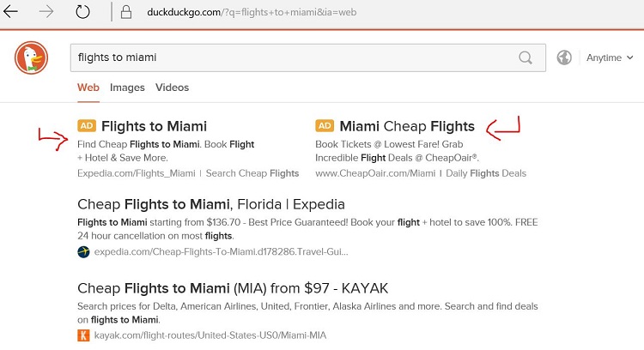Click the globe region icon
Screen dimensions: 644x350
pyautogui.click(x=564, y=57)
